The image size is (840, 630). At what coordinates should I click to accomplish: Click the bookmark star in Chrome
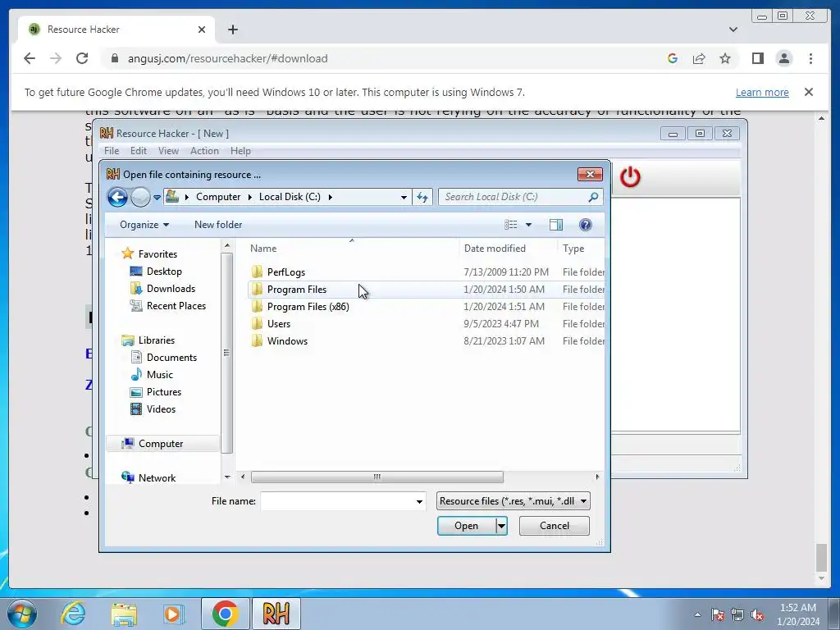tap(725, 58)
